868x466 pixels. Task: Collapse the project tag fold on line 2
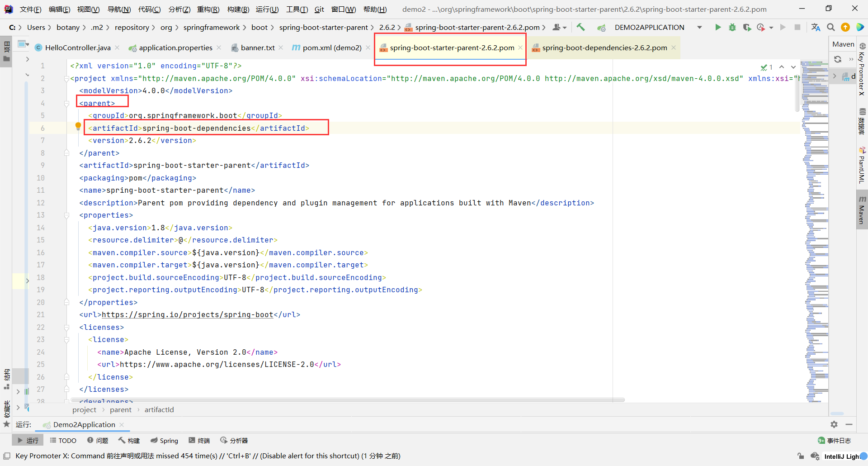(x=66, y=79)
